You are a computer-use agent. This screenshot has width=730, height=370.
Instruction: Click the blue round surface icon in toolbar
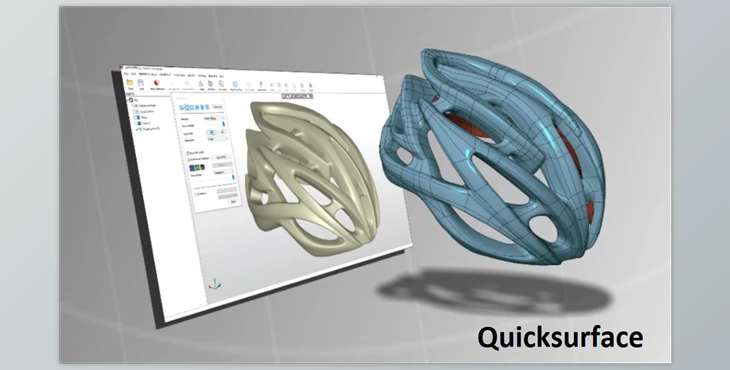(x=235, y=84)
